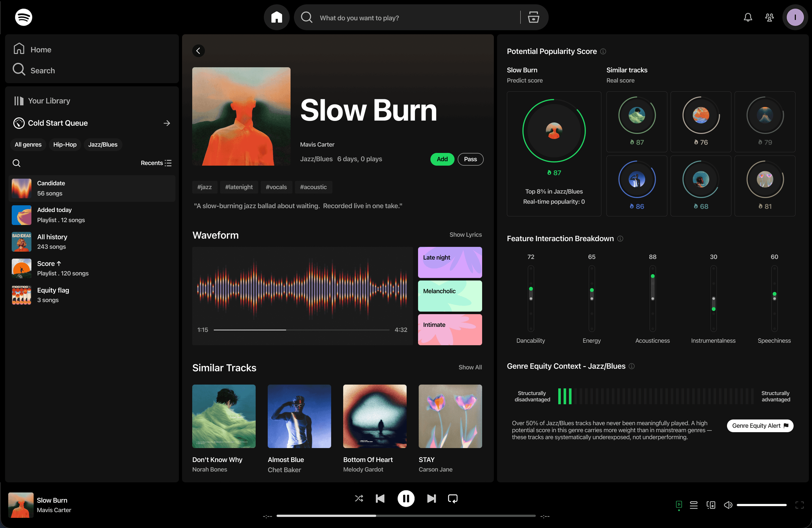Open the Recents sort dropdown
Viewport: 812px width, 528px height.
[x=156, y=163]
